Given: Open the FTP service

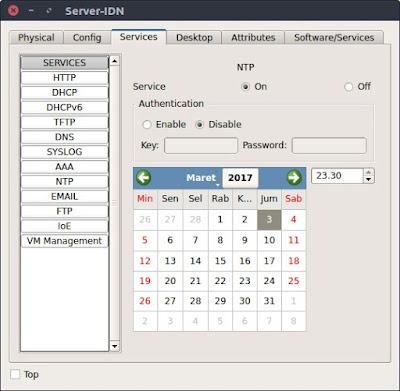Looking at the screenshot, I should point(65,211).
